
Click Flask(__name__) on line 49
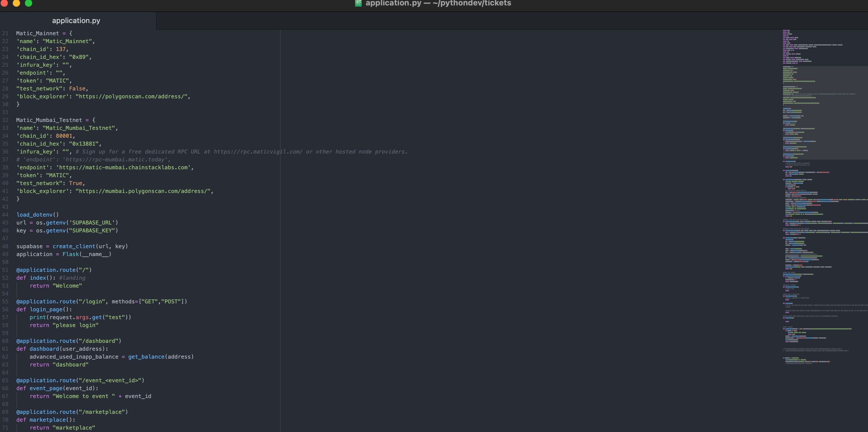tap(87, 254)
